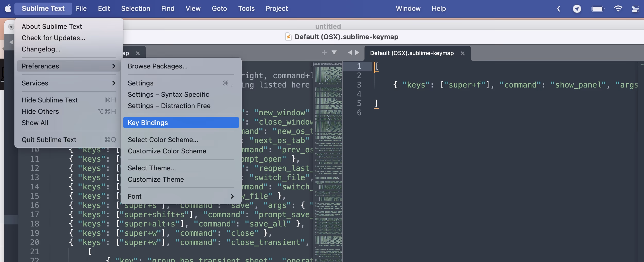Choose Select Theme...
This screenshot has height=262, width=644.
pos(181,168)
